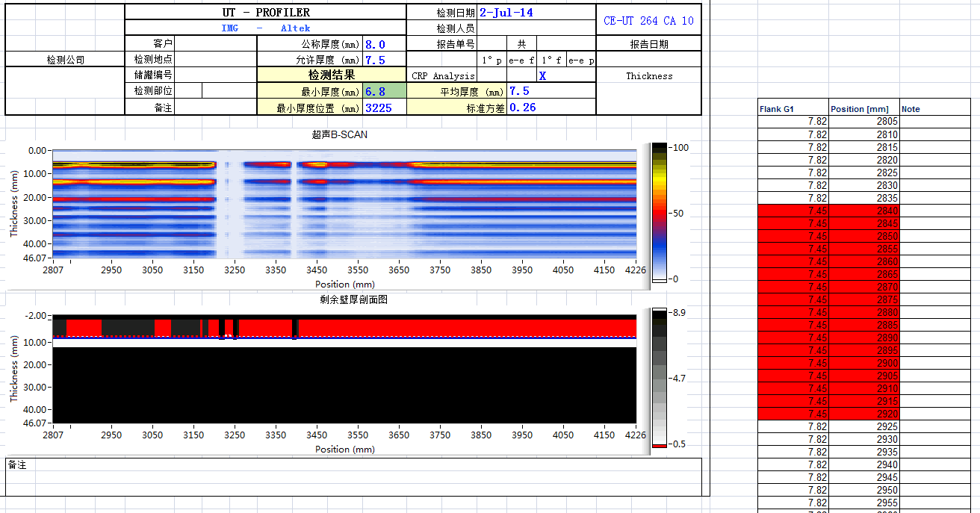Click the Position [mm] column header
The image size is (980, 513).
[864, 109]
